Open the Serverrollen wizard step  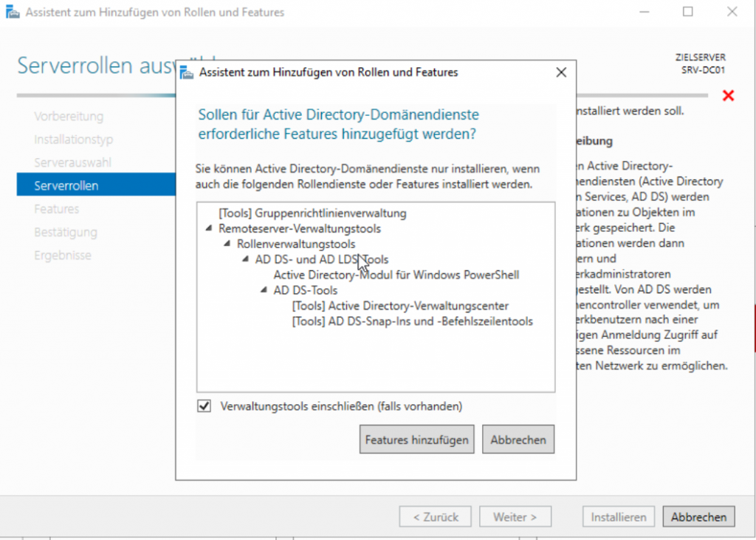pyautogui.click(x=66, y=185)
